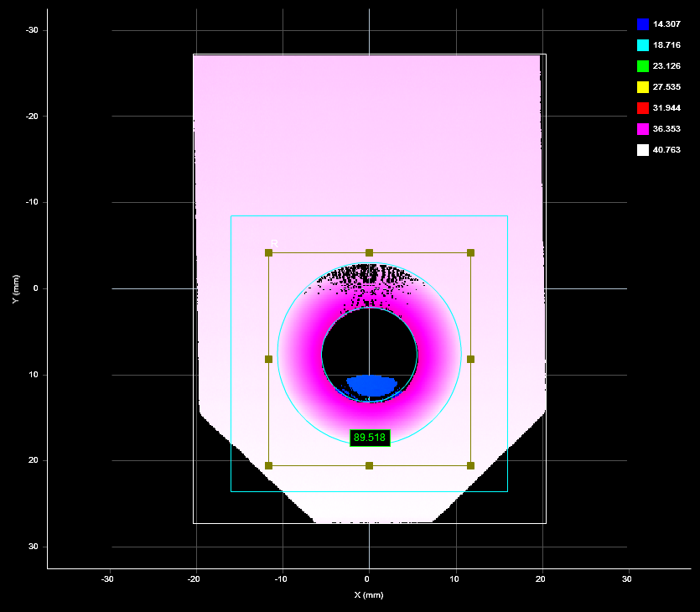Click the middle-right region resize handle
Screen dimensions: 700x612
pyautogui.click(x=470, y=360)
